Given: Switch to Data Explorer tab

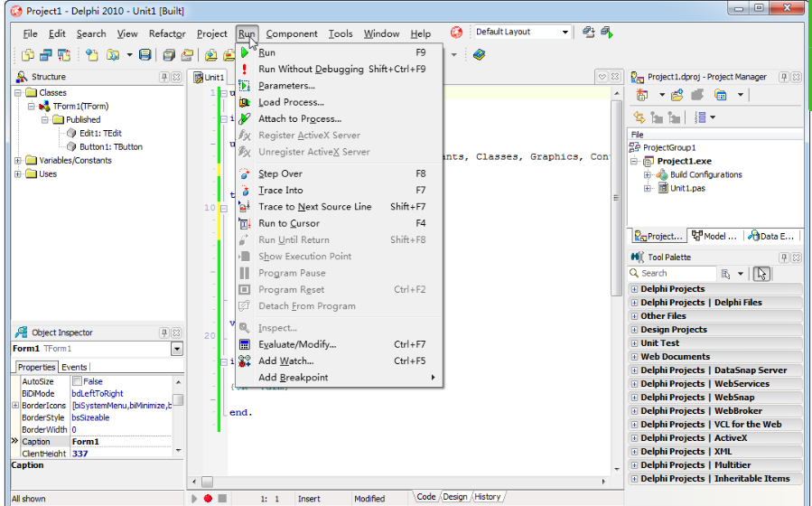Looking at the screenshot, I should click(x=771, y=236).
